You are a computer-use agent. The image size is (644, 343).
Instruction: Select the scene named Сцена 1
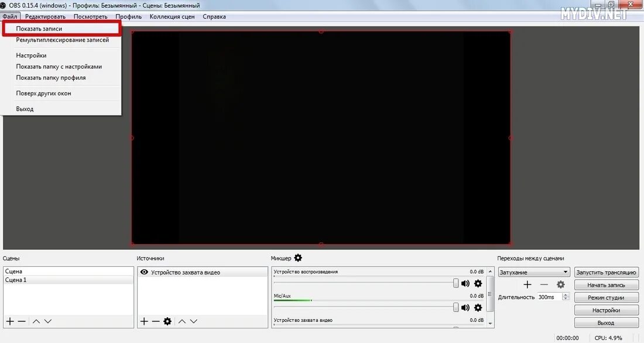click(68, 280)
